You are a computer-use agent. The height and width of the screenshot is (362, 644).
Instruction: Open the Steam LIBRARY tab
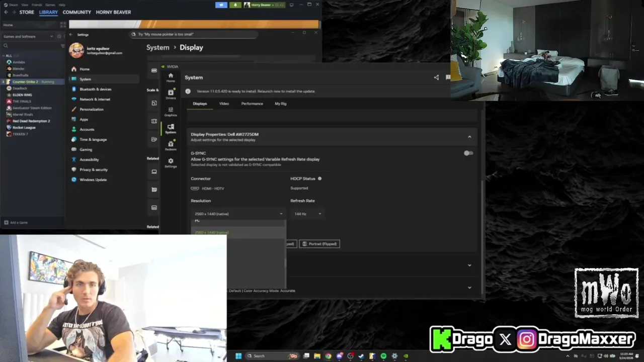point(48,12)
